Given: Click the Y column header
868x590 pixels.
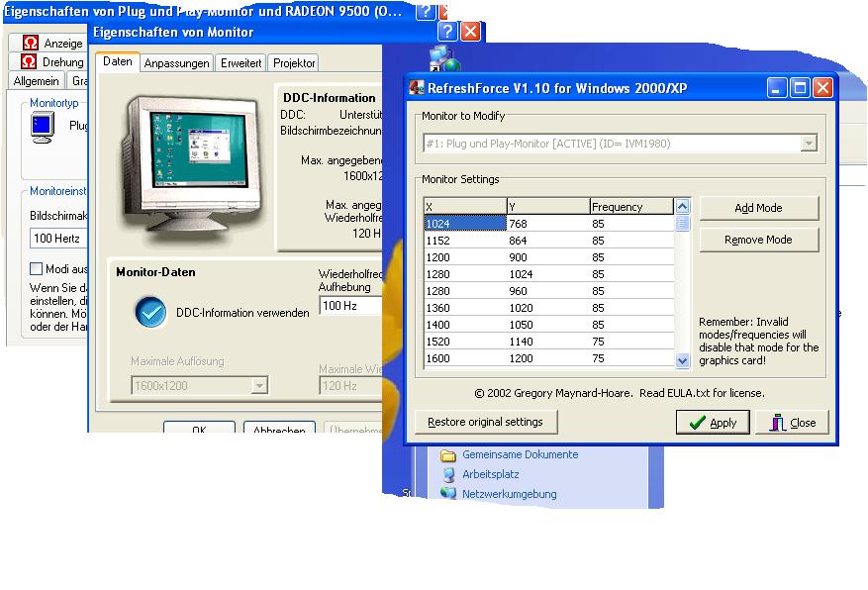Looking at the screenshot, I should click(548, 207).
